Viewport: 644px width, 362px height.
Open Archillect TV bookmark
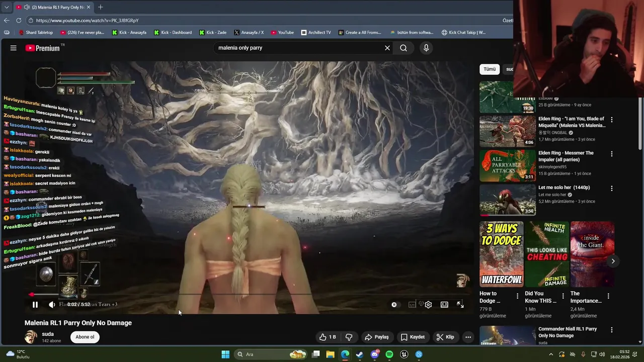tap(316, 32)
